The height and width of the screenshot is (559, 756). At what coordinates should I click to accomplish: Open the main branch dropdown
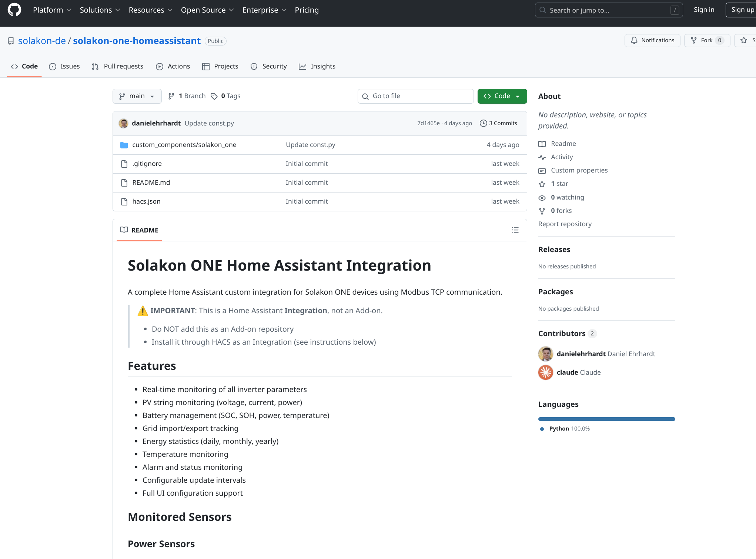(x=137, y=96)
